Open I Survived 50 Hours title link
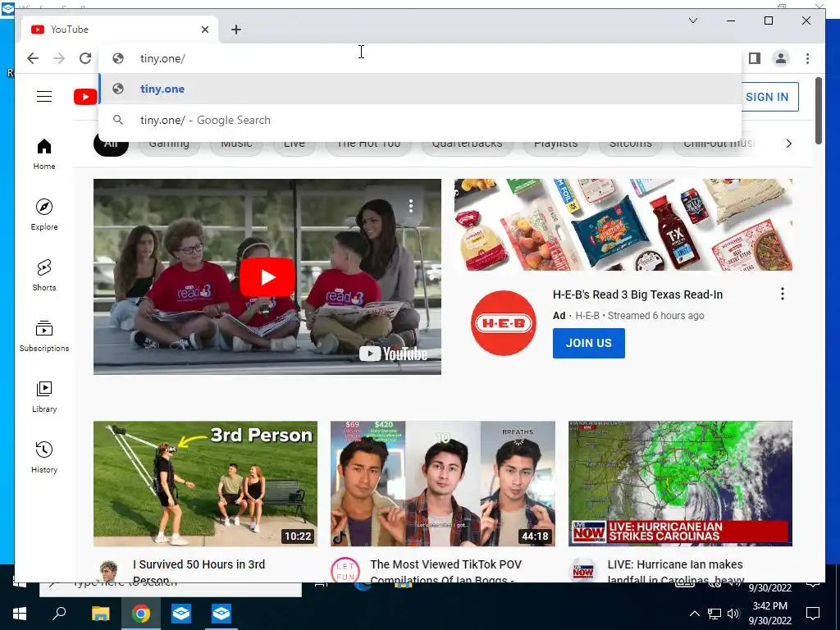Viewport: 840px width, 630px height. click(199, 570)
